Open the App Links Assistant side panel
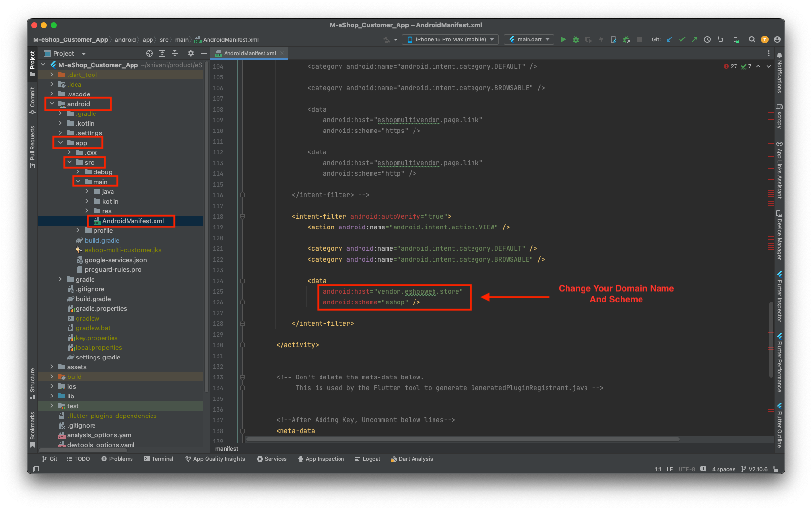The height and width of the screenshot is (510, 812). pyautogui.click(x=779, y=170)
